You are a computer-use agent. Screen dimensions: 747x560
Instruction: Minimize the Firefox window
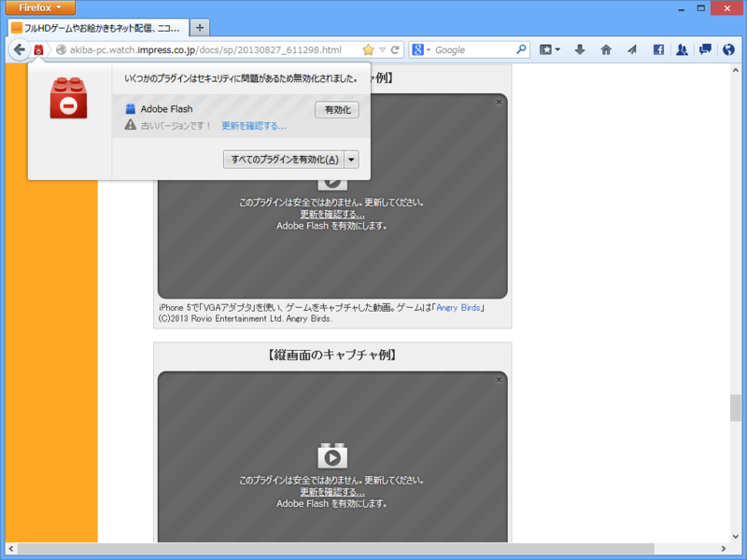coord(682,8)
